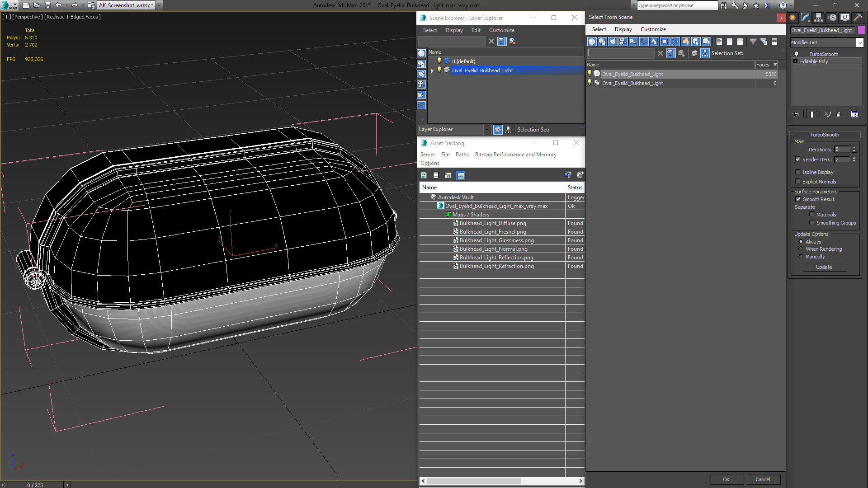Expand the Editable Poly modifier entry

click(x=795, y=61)
